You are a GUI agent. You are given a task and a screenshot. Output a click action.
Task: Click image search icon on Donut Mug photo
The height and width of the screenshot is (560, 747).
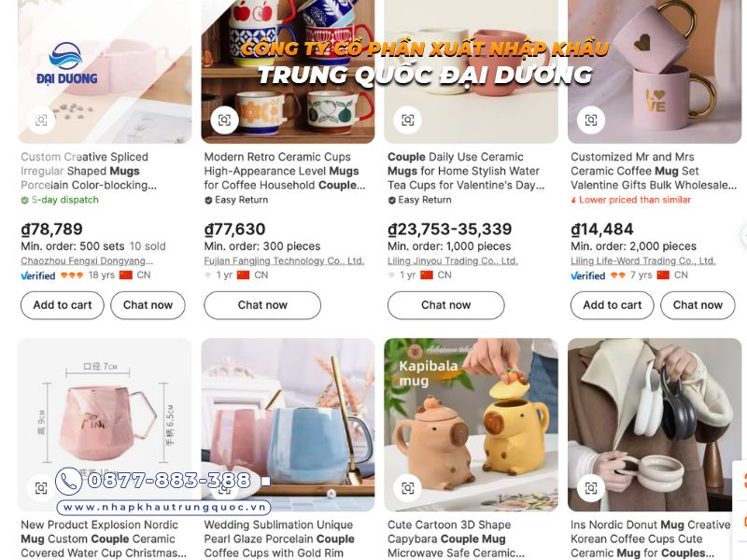591,488
